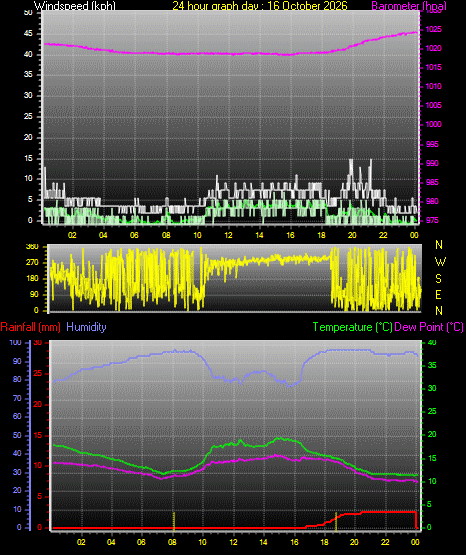Click the E compass letter
This screenshot has height=555, width=466.
[439, 295]
